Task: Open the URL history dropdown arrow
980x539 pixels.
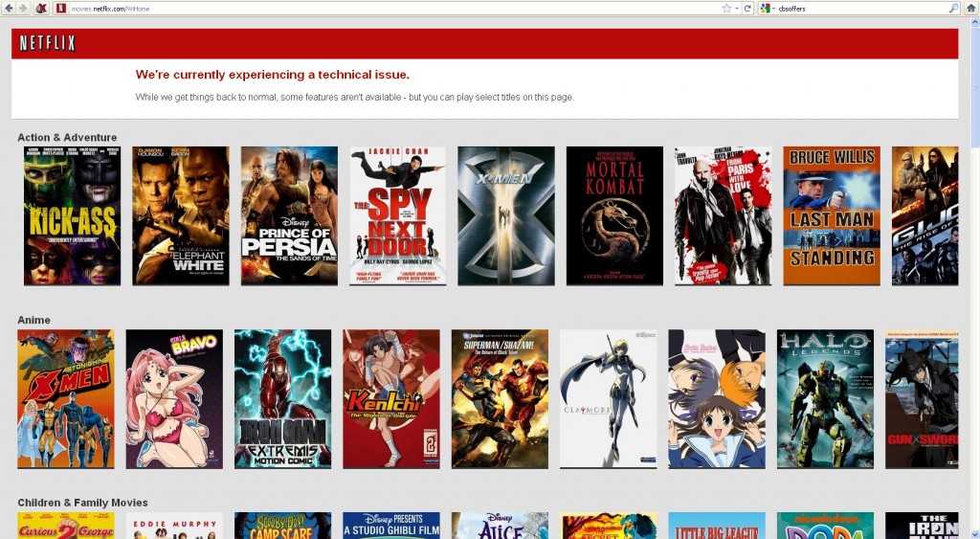Action: [x=737, y=8]
